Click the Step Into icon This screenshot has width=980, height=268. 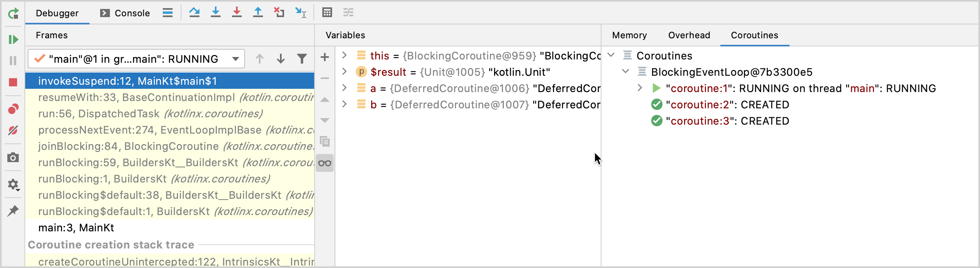[x=215, y=12]
